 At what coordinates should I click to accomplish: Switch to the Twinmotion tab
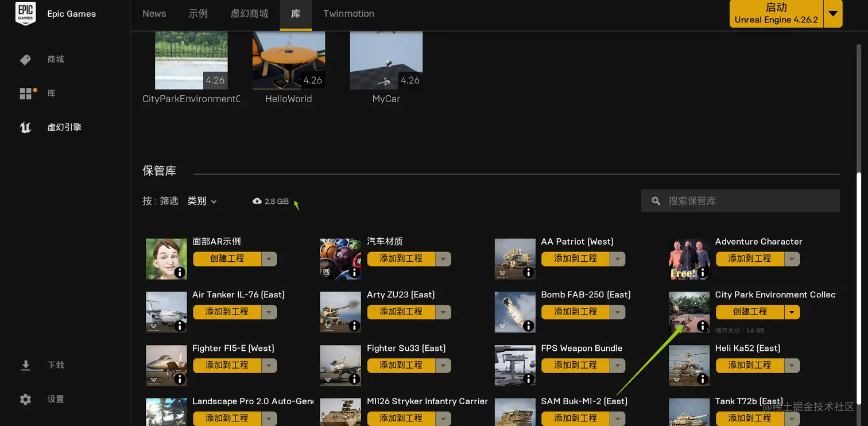point(348,14)
